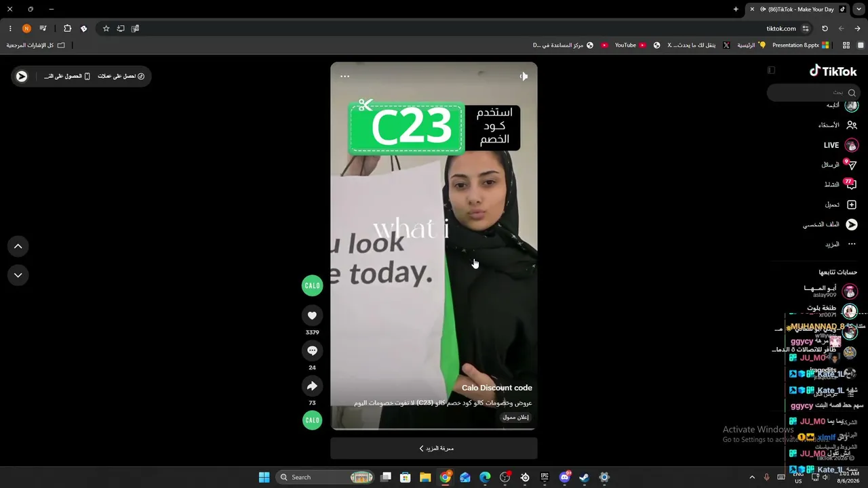Click the Windows taskbar Search box
Viewport: 868px width, 488px height.
click(326, 477)
